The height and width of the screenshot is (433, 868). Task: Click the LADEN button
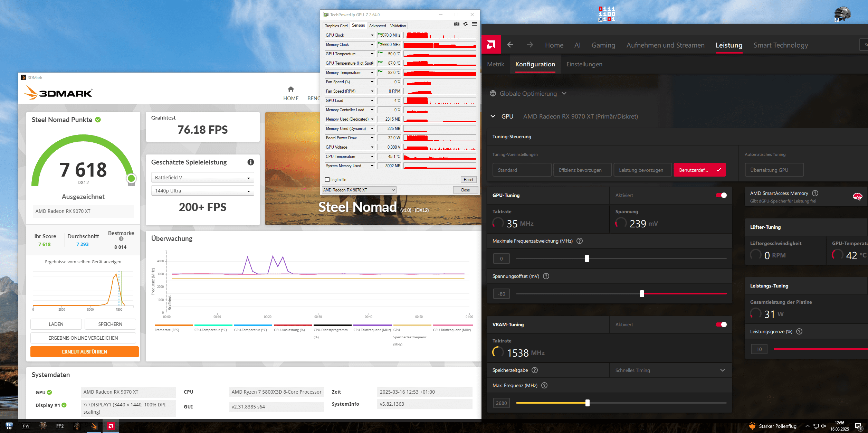pos(56,324)
